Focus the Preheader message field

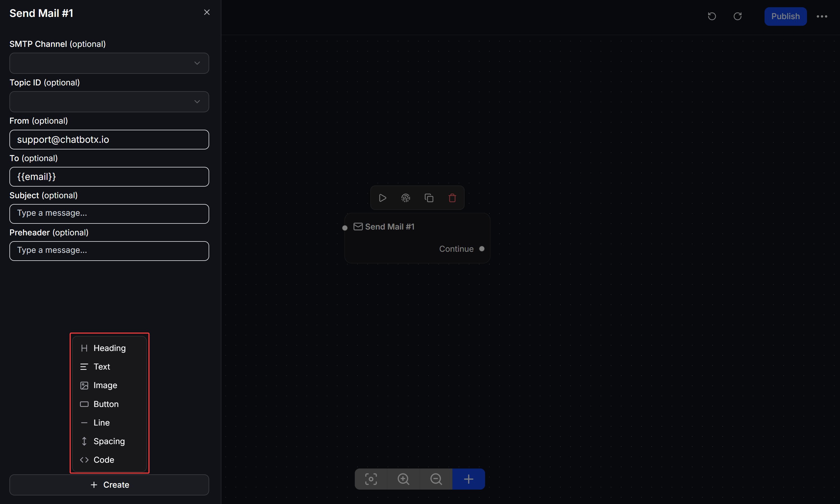[109, 251]
